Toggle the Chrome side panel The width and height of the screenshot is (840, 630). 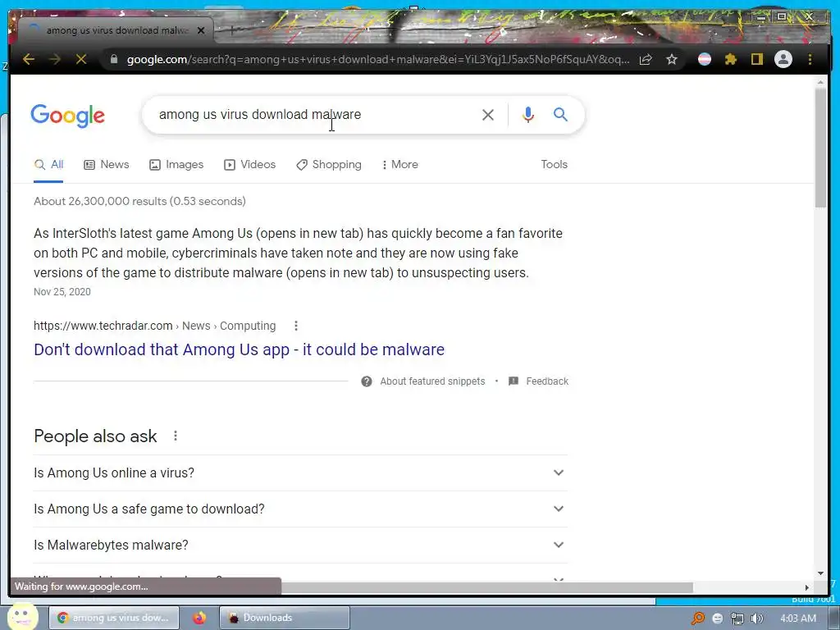pos(756,59)
